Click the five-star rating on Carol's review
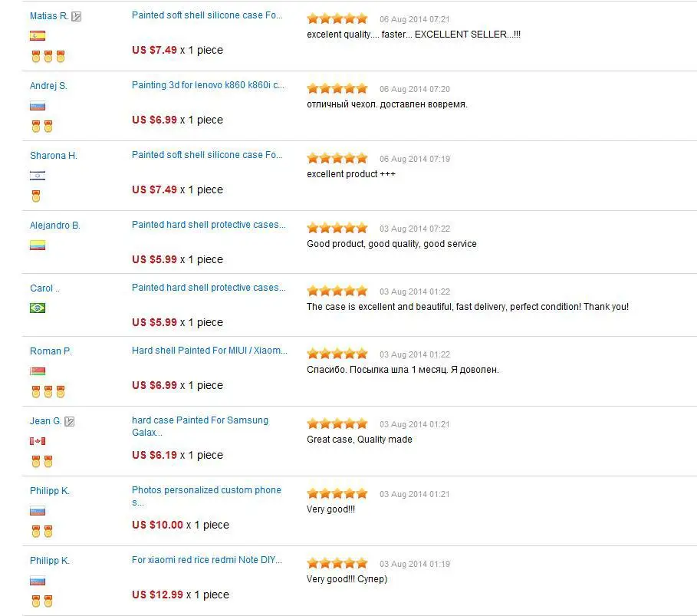Screen dimensions: 697x616 coord(337,292)
